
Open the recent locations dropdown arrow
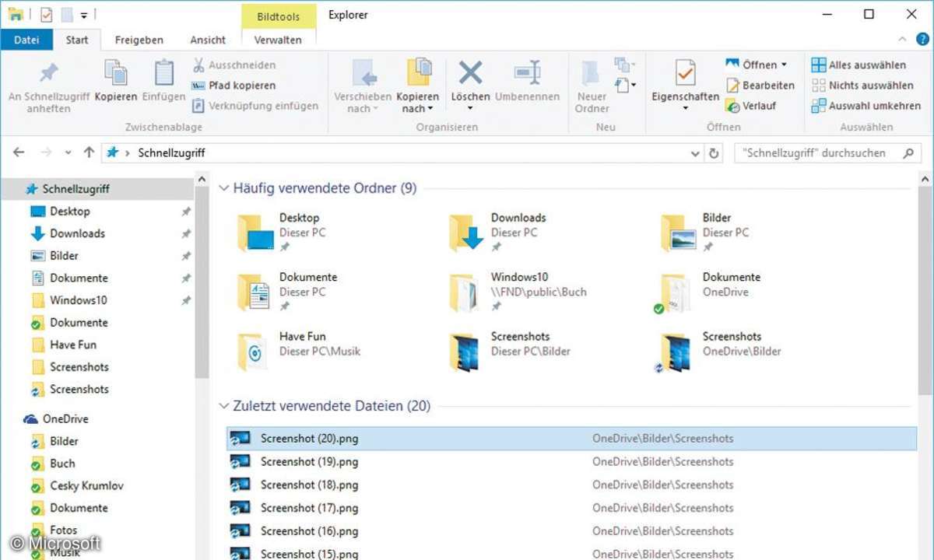click(68, 153)
